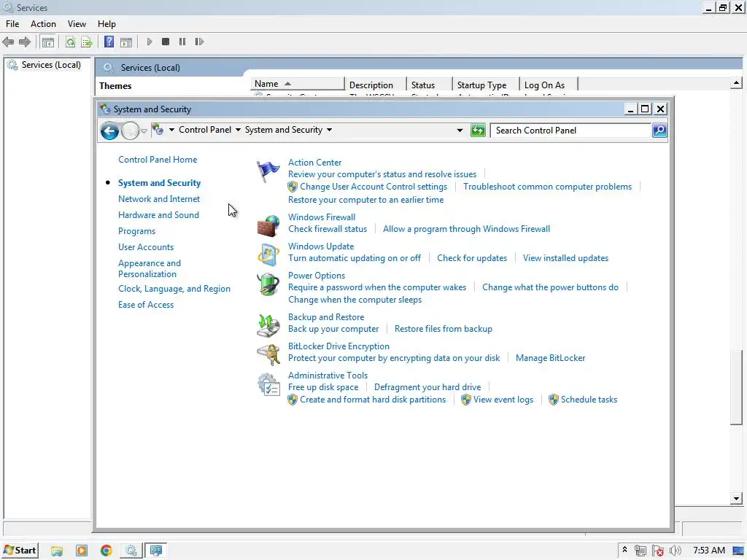
Task: Open the Action menu in Services
Action: (43, 24)
